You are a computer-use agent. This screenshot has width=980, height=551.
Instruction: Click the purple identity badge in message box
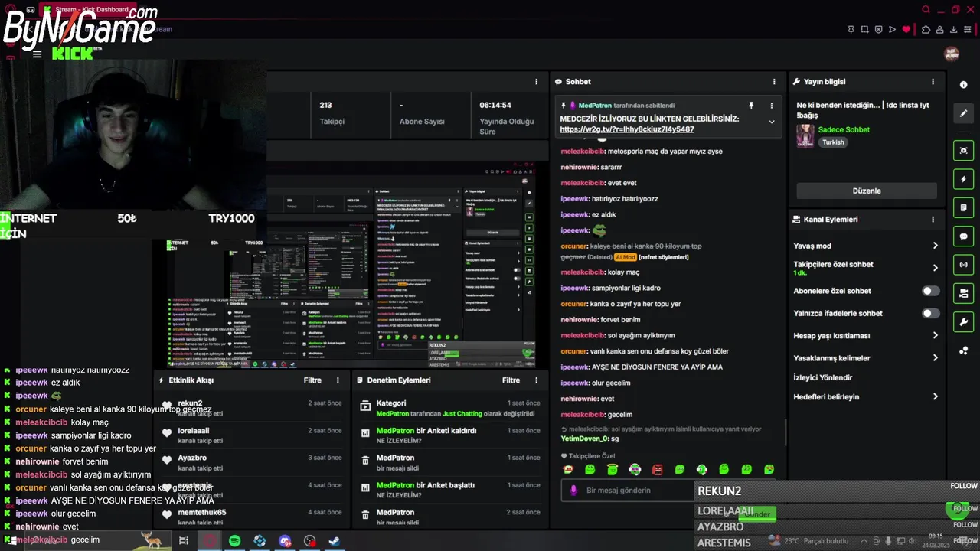coord(573,490)
